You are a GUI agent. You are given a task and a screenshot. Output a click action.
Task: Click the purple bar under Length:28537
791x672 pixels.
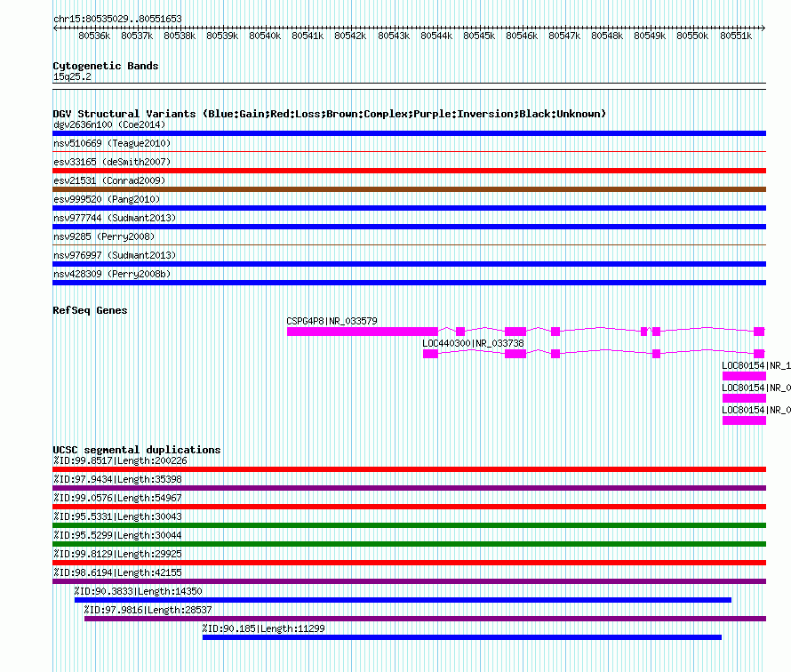point(425,619)
